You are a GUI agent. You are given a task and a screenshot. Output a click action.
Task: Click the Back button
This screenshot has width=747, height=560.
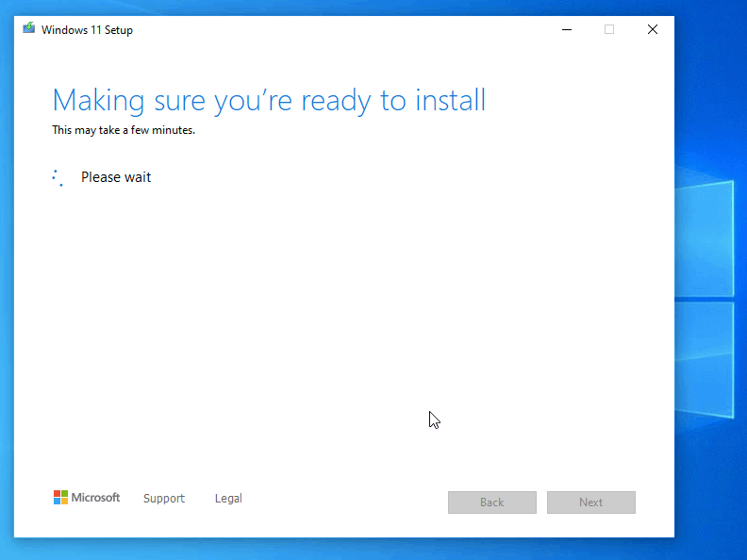click(492, 502)
